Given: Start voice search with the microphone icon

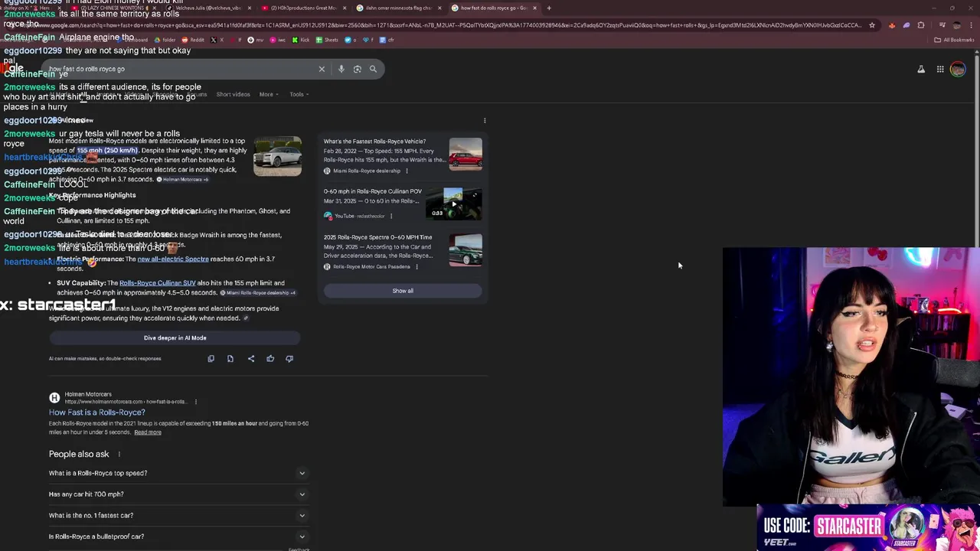Looking at the screenshot, I should coord(341,69).
